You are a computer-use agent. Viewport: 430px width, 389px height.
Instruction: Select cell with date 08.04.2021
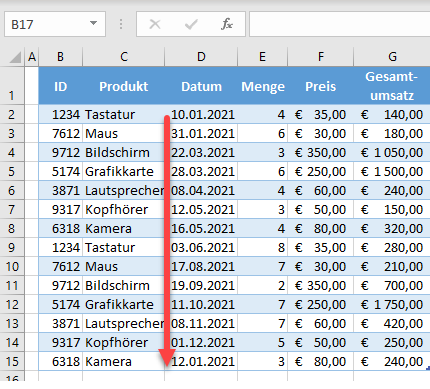201,190
